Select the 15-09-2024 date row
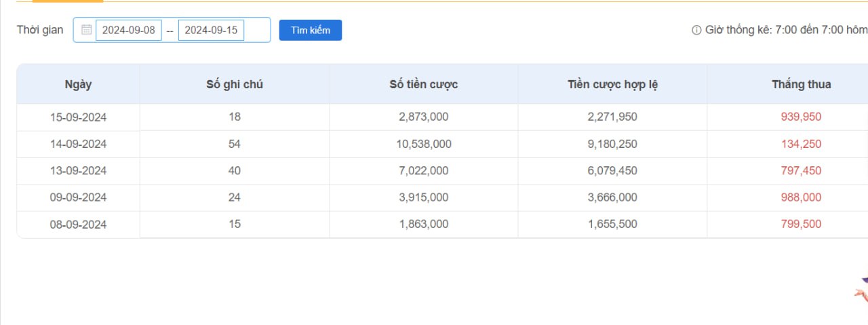 pos(78,117)
